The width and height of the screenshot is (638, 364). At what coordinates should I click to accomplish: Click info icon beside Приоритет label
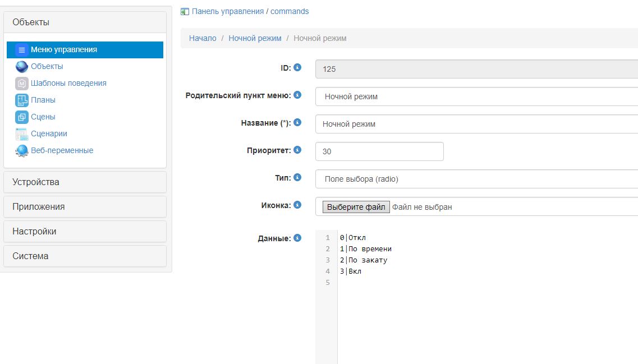(x=297, y=150)
